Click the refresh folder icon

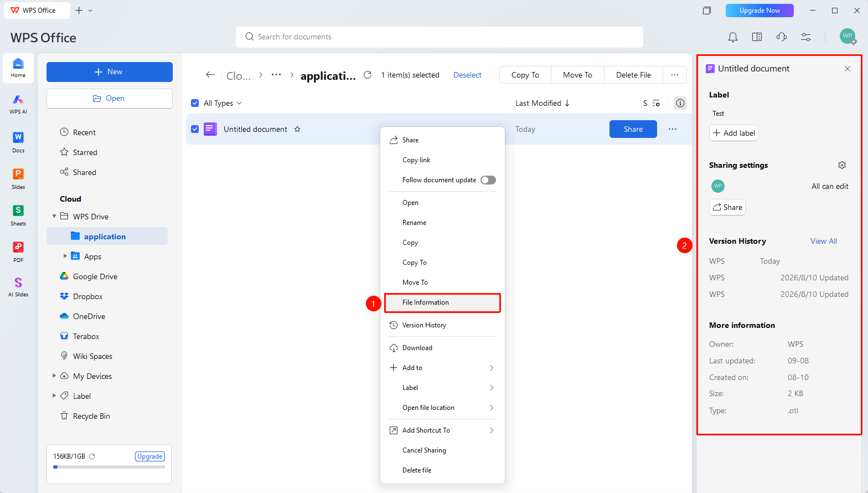point(367,75)
